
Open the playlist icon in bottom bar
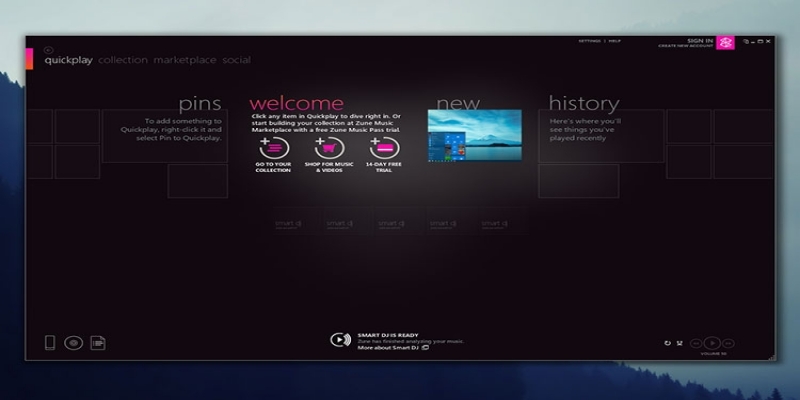click(98, 343)
